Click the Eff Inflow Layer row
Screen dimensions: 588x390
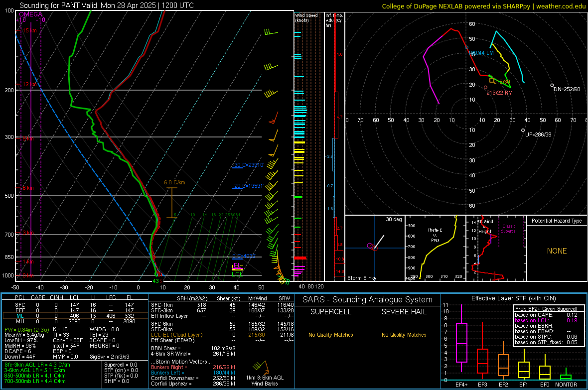pos(221,316)
